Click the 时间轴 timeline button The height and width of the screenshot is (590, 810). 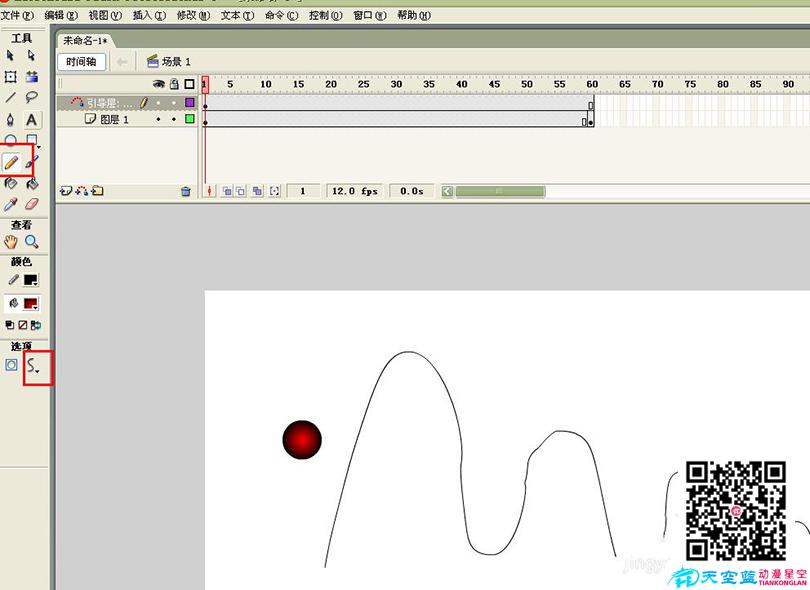pos(81,62)
